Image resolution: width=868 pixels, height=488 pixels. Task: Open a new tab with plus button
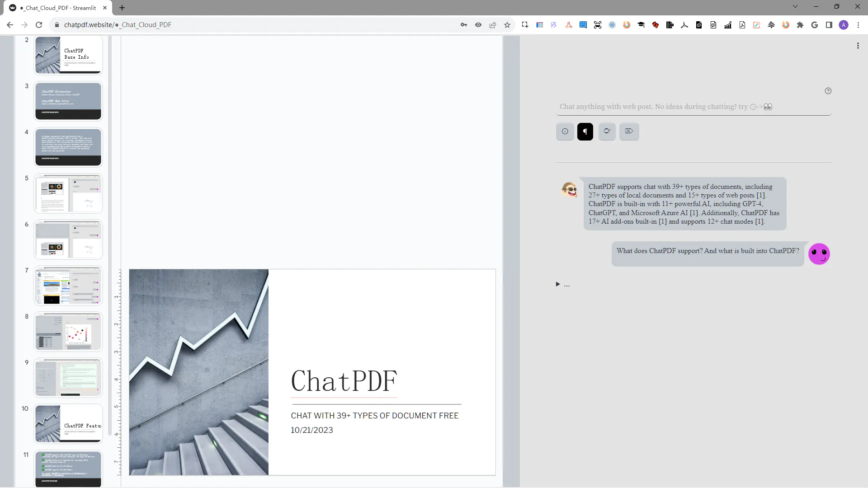click(x=122, y=8)
